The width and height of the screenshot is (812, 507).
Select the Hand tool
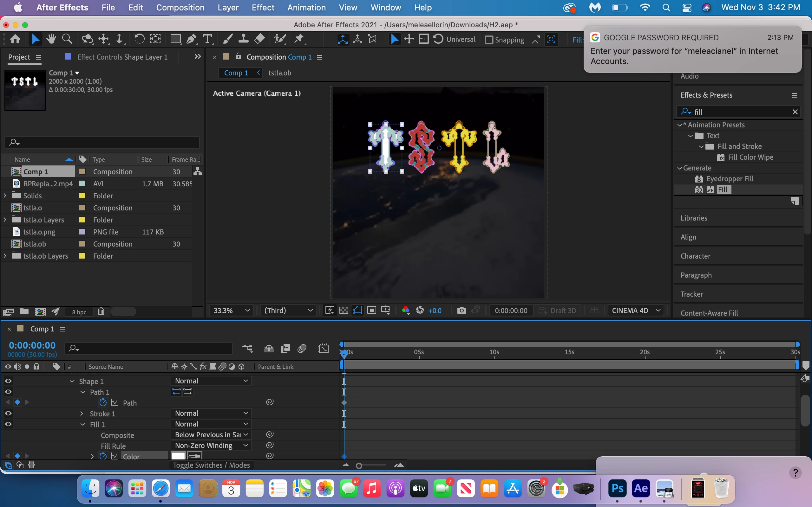(x=51, y=39)
